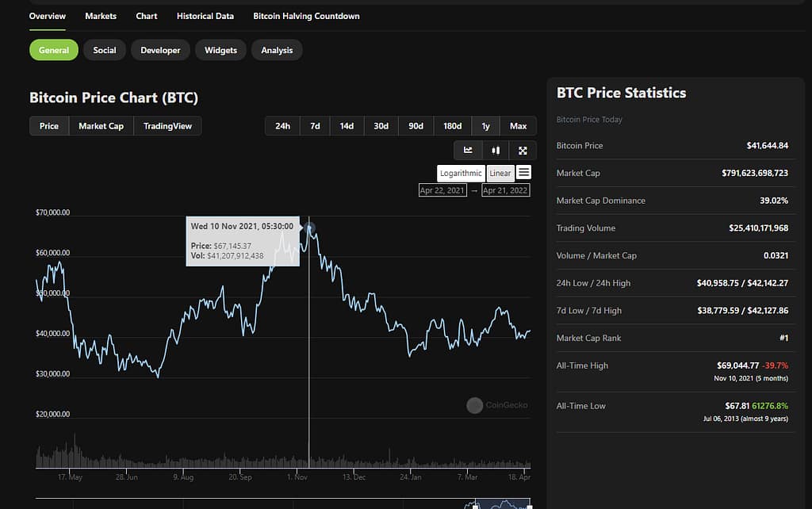Set chart range to Max

(518, 126)
